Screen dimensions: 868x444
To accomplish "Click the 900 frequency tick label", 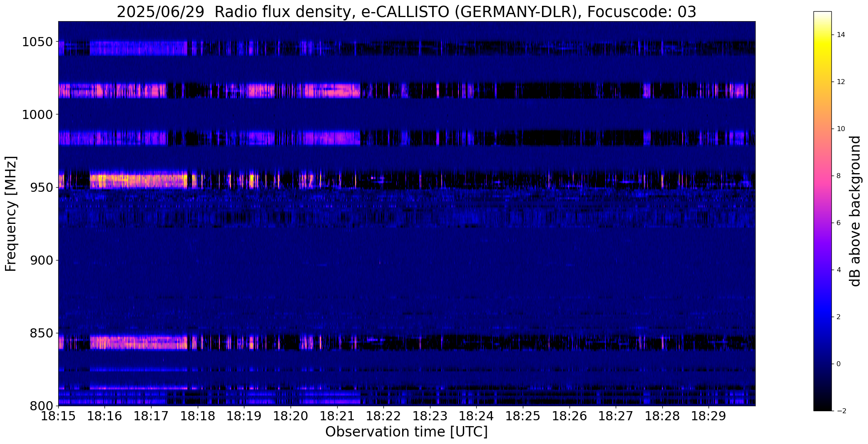I will coord(42,260).
